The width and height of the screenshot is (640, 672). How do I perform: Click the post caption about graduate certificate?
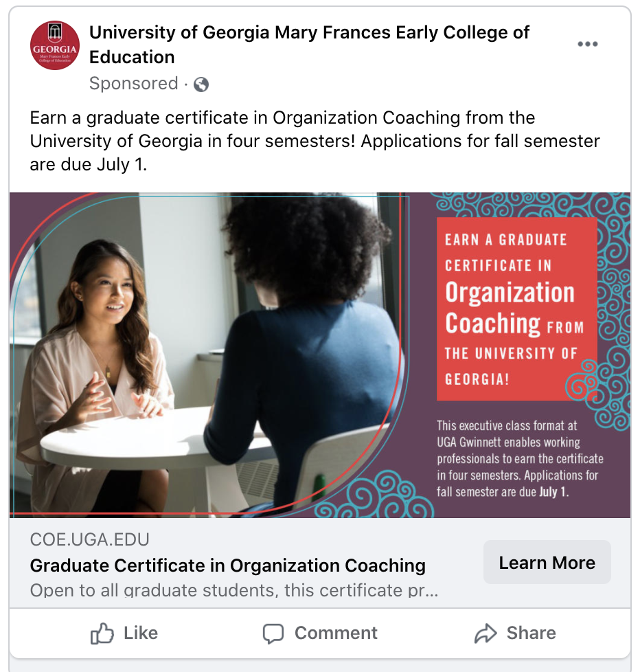[315, 142]
